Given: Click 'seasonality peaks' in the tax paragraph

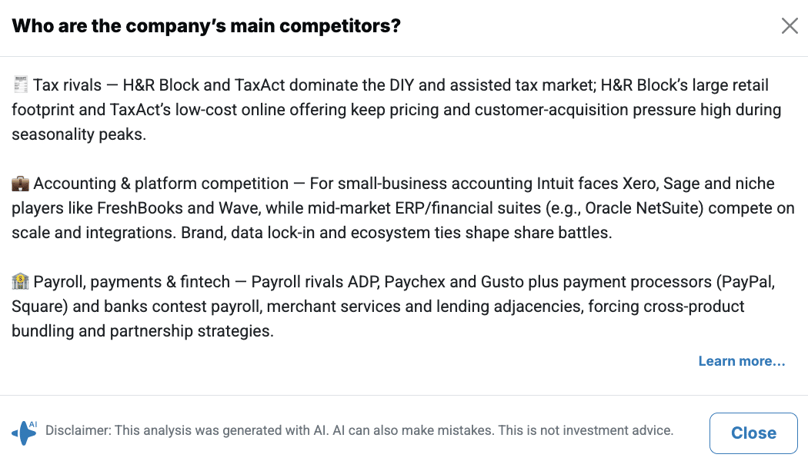Looking at the screenshot, I should (78, 134).
